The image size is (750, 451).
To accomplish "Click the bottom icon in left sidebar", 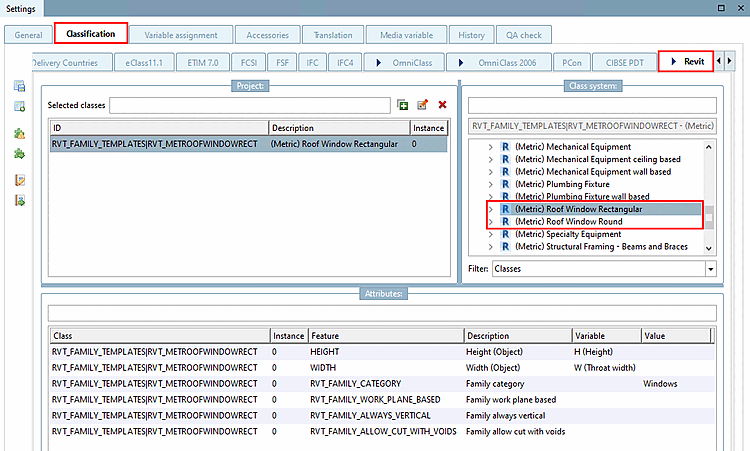I will point(19,201).
